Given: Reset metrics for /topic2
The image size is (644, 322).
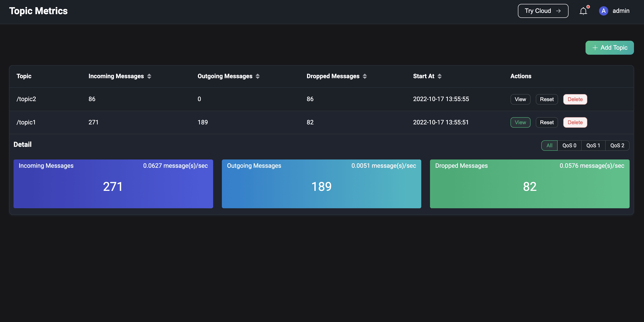Looking at the screenshot, I should [x=547, y=99].
